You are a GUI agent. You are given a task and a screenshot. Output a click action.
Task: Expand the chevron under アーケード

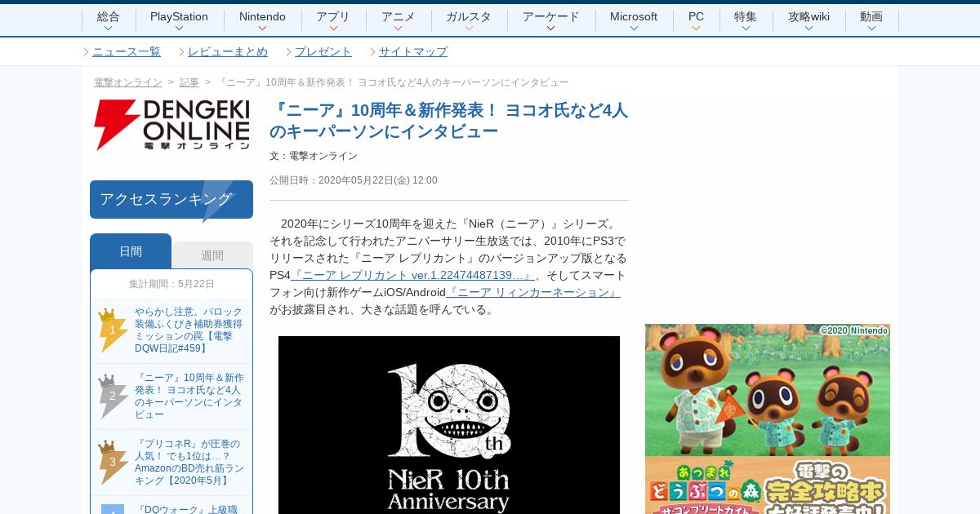point(551,29)
